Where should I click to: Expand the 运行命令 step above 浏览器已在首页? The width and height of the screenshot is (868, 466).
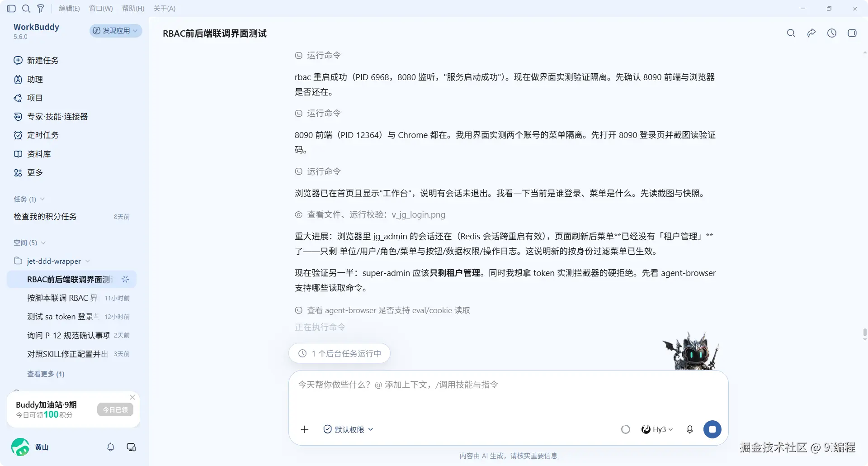(x=318, y=171)
